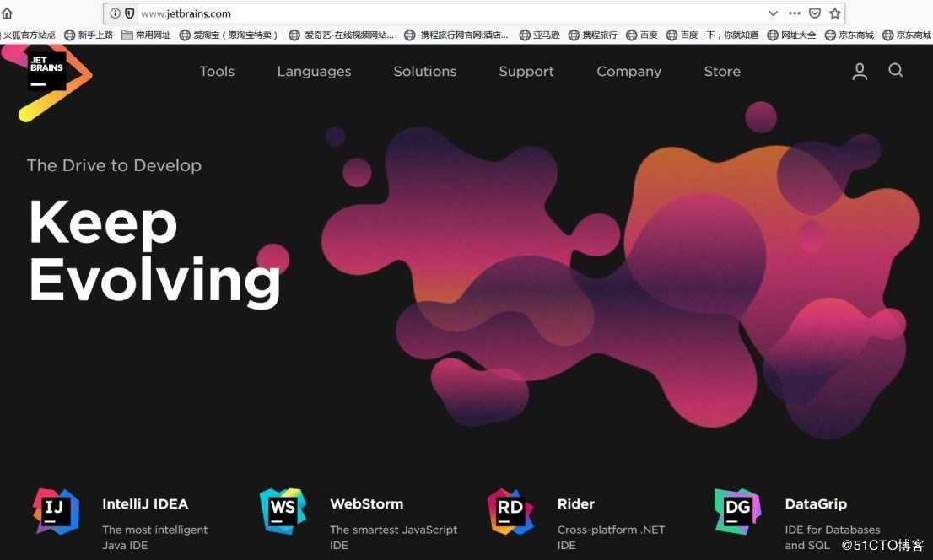Open the WebStorm product link
Screen dimensions: 933x560
pos(366,504)
